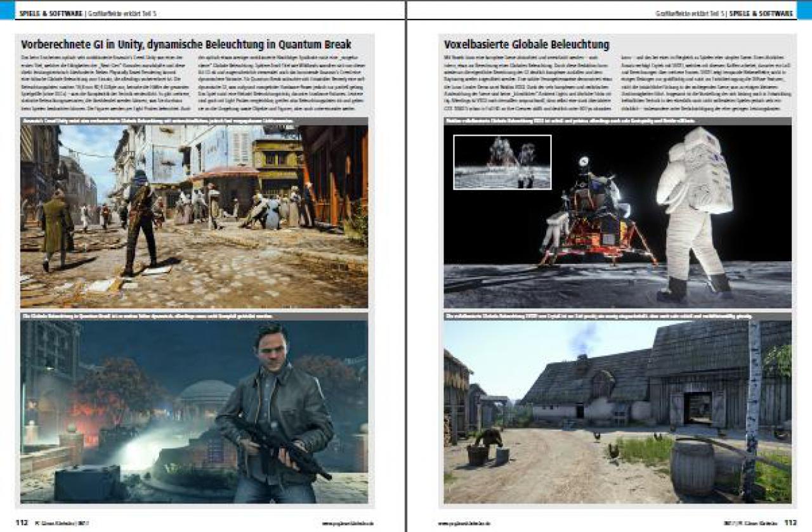Open the Assassin's Creed Unity street screenshot
812x532 pixels.
194,216
